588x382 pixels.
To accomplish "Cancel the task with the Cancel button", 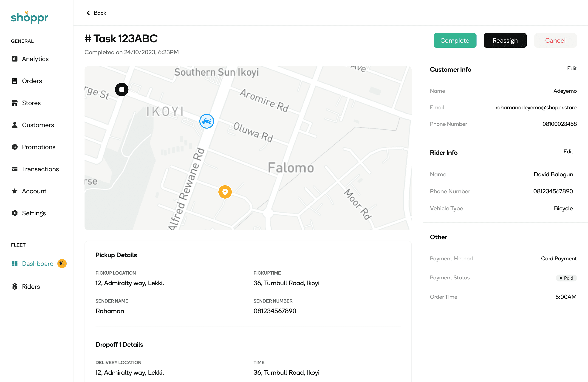I will click(555, 40).
